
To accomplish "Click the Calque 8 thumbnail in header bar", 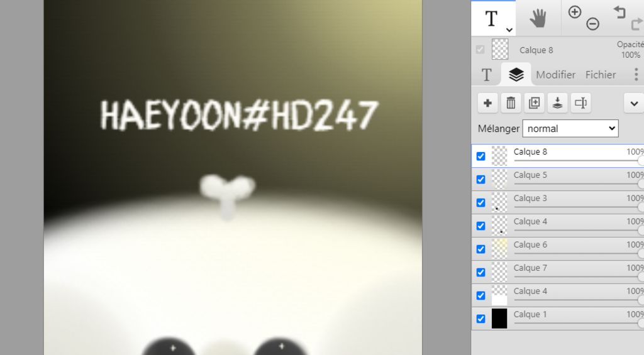I will (x=500, y=49).
